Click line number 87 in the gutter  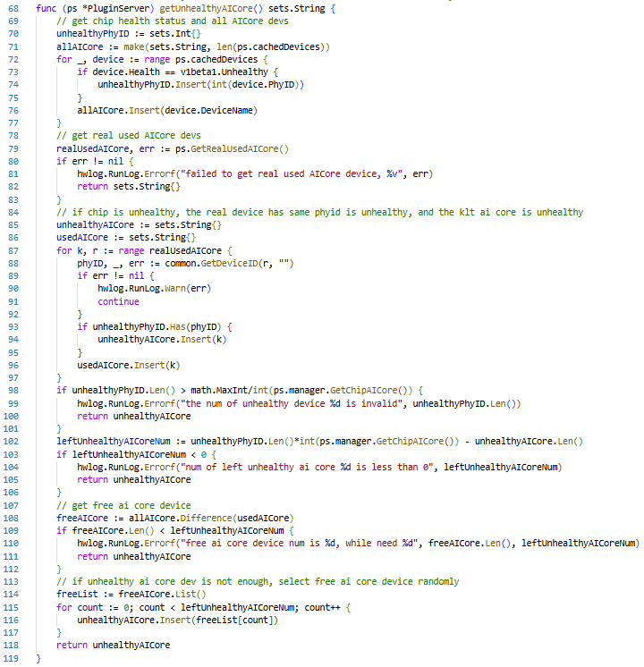(13, 251)
